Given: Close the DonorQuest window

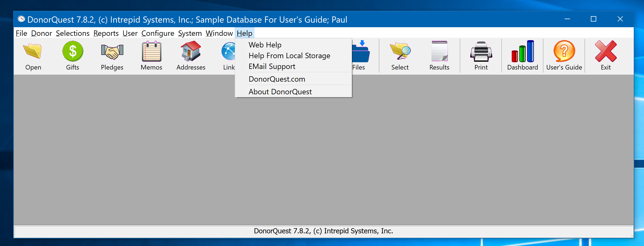Looking at the screenshot, I should coord(620,19).
